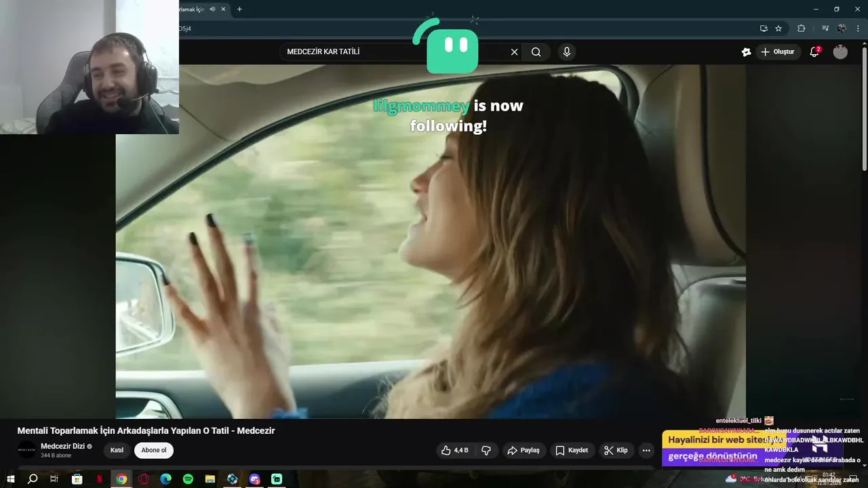This screenshot has width=868, height=488.
Task: Mute tab via speaker icon on tab
Action: pos(212,9)
